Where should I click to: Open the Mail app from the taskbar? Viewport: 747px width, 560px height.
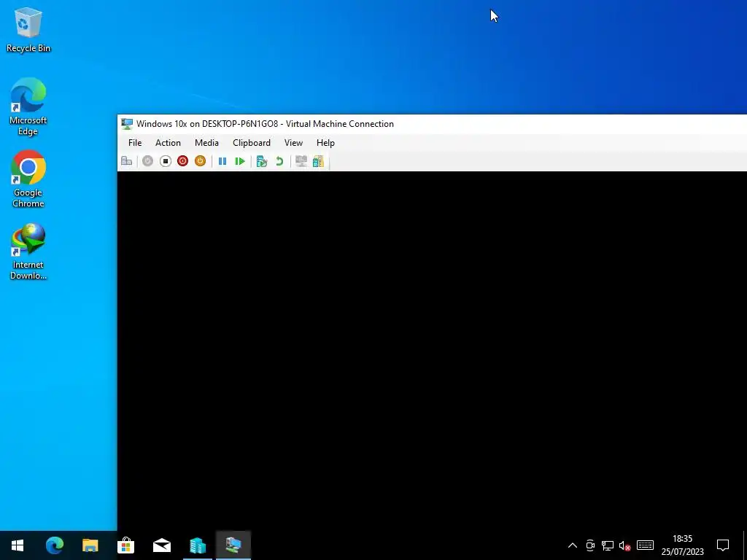[x=161, y=545]
